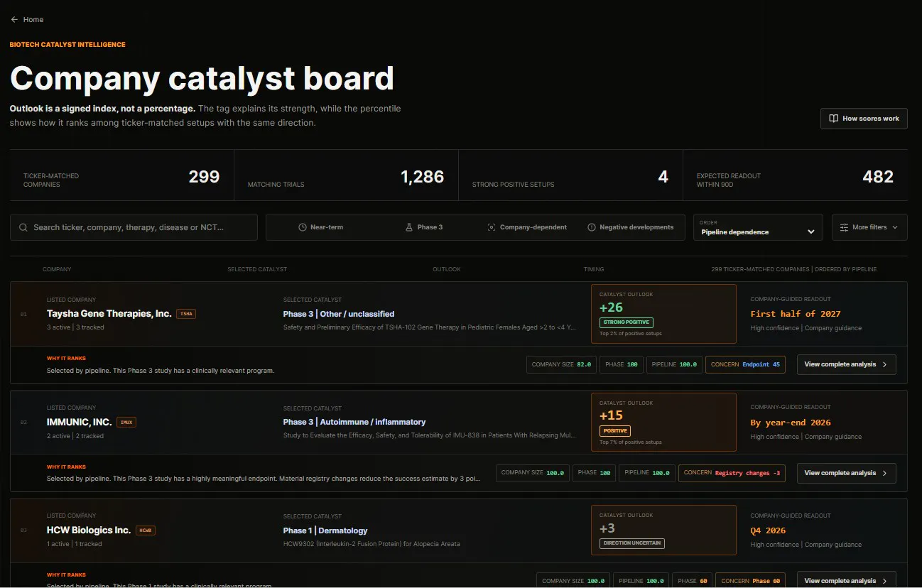Viewport: 922px width, 588px height.
Task: Click Taysha's COMPANY SIZE 82.0 chip
Action: click(561, 364)
